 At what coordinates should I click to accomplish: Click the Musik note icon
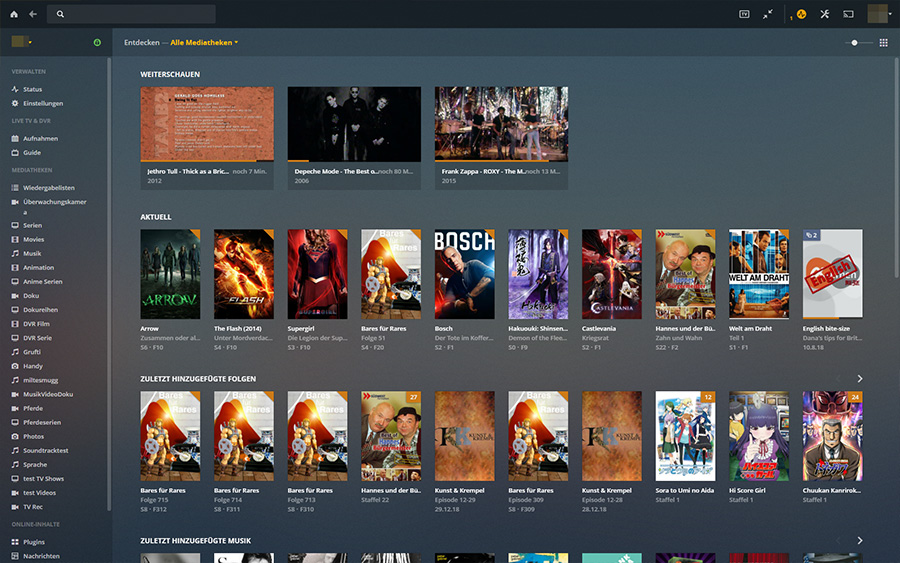(15, 253)
